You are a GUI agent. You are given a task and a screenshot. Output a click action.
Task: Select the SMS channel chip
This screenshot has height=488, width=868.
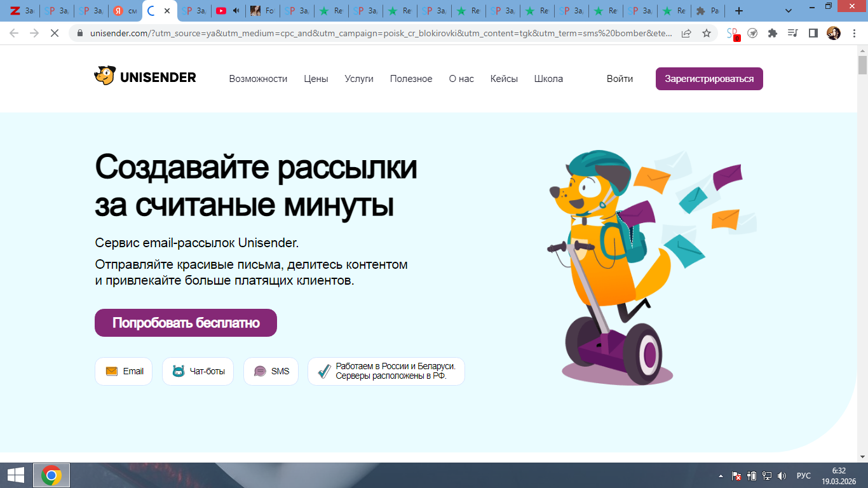[x=271, y=371]
